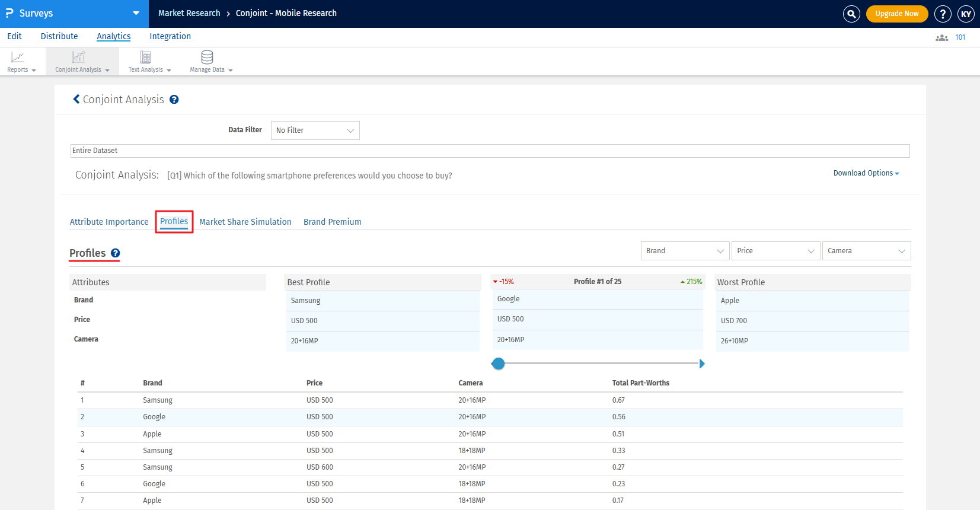Click USD 700 in Worst Profile card
Image resolution: width=980 pixels, height=510 pixels.
point(734,321)
